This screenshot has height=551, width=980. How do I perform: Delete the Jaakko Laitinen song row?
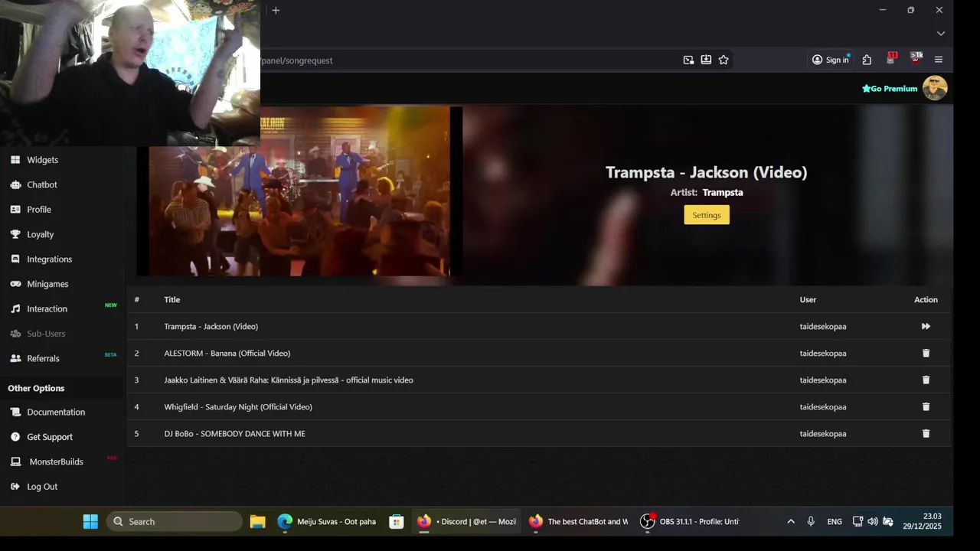coord(926,380)
